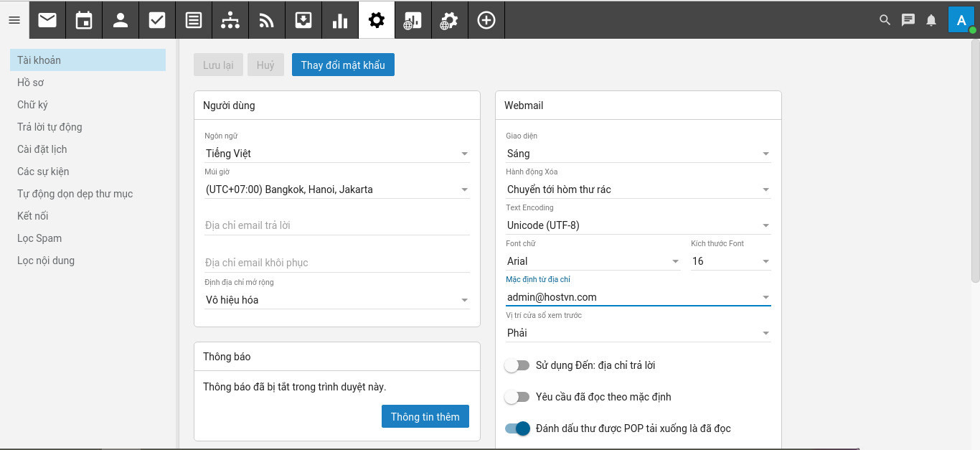Open the chat bubble icon

tap(908, 20)
